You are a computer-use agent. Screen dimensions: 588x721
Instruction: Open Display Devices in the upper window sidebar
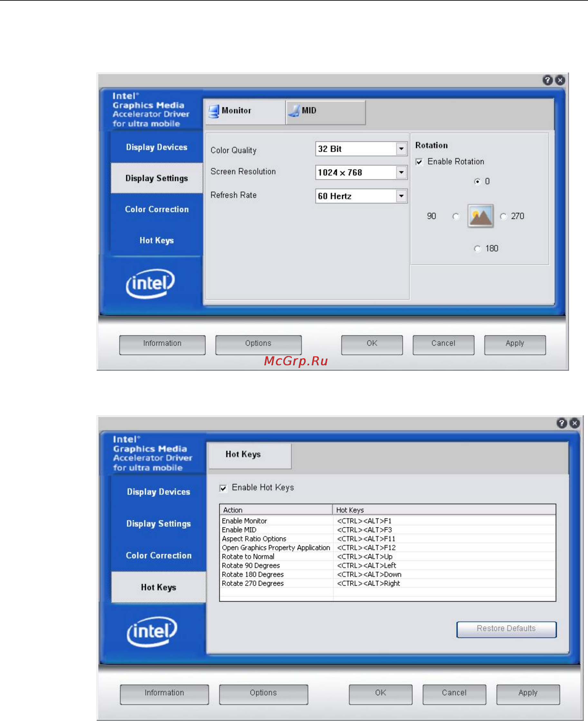click(156, 147)
